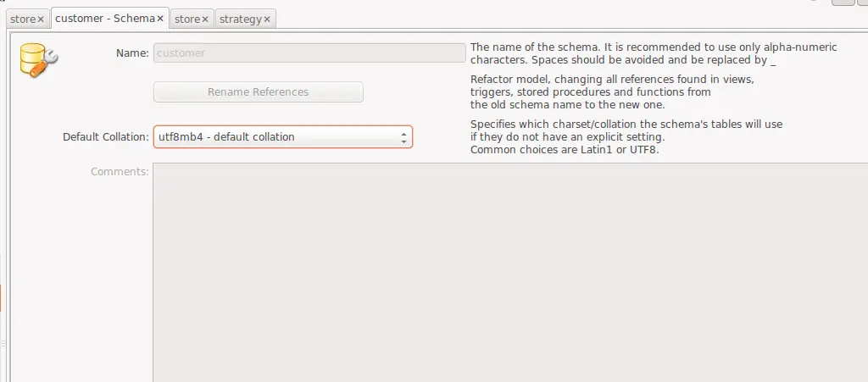Screen dimensions: 868x382
Task: Click inside the Comments text area
Action: 509,271
